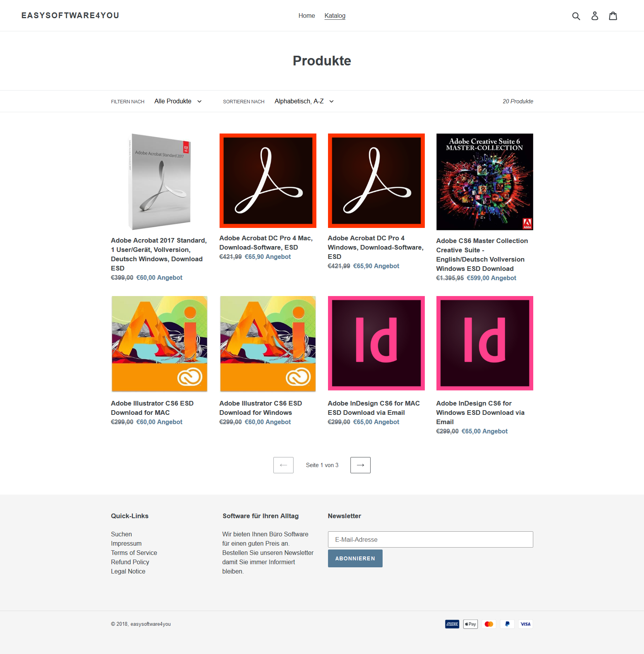Open InDesign CS6 for Windows image

tap(485, 343)
